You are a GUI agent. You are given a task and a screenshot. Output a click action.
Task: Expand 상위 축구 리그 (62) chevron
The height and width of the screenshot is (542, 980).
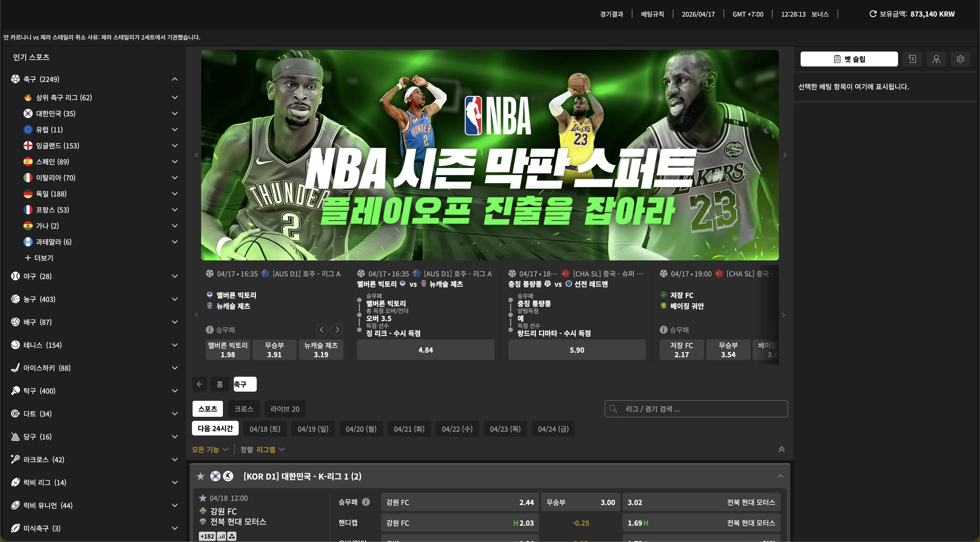(x=175, y=97)
